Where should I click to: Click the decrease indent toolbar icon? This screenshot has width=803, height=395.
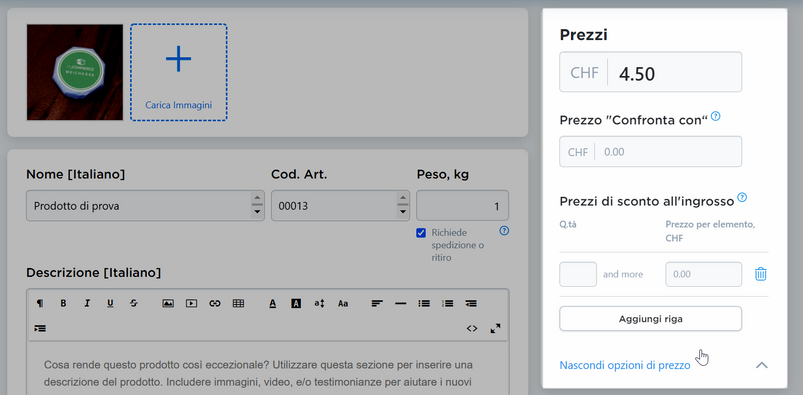point(471,303)
